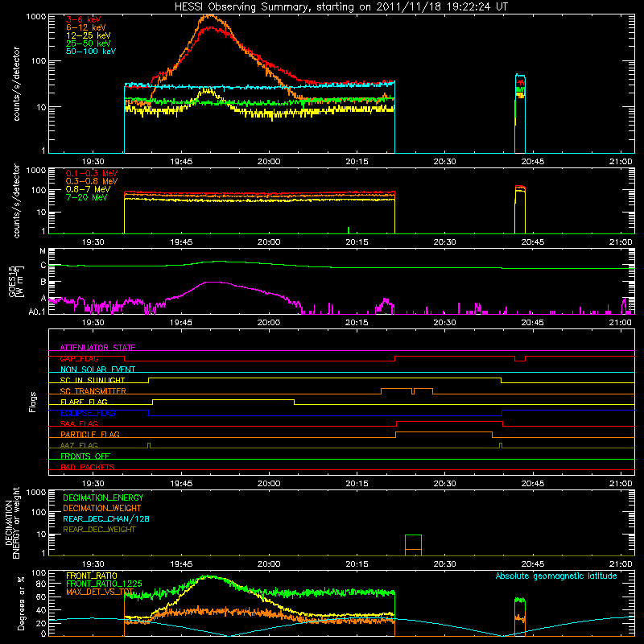Viewport: 644px width, 644px height.
Task: Click the M class tick label on GOES panel
Action: coord(43,251)
